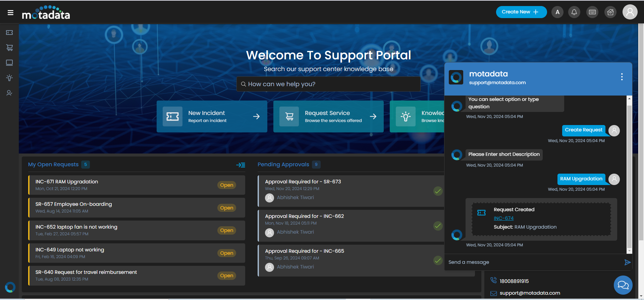Click the Request Service cart icon
The height and width of the screenshot is (300, 644).
coord(289,116)
